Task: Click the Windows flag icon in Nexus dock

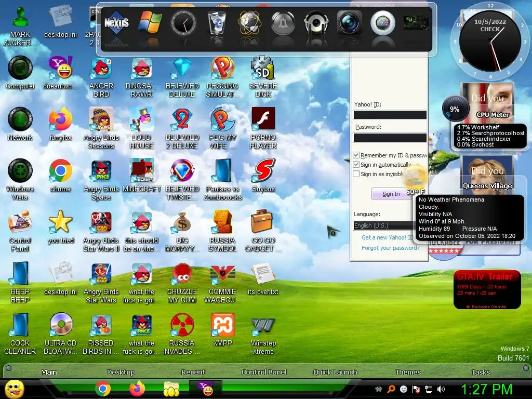Action: 150,23
